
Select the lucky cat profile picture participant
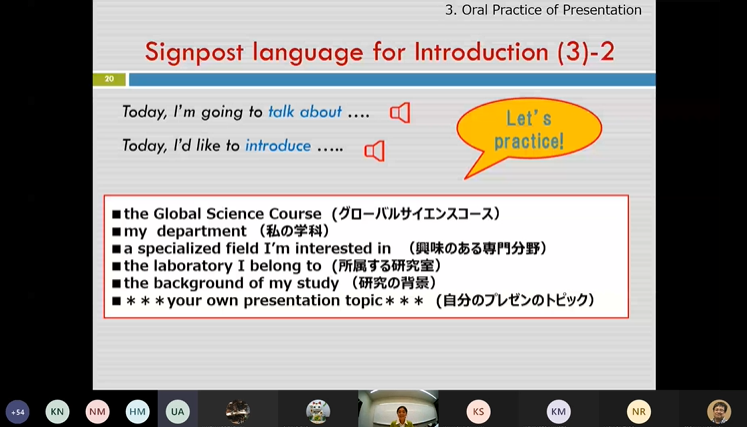click(x=318, y=412)
